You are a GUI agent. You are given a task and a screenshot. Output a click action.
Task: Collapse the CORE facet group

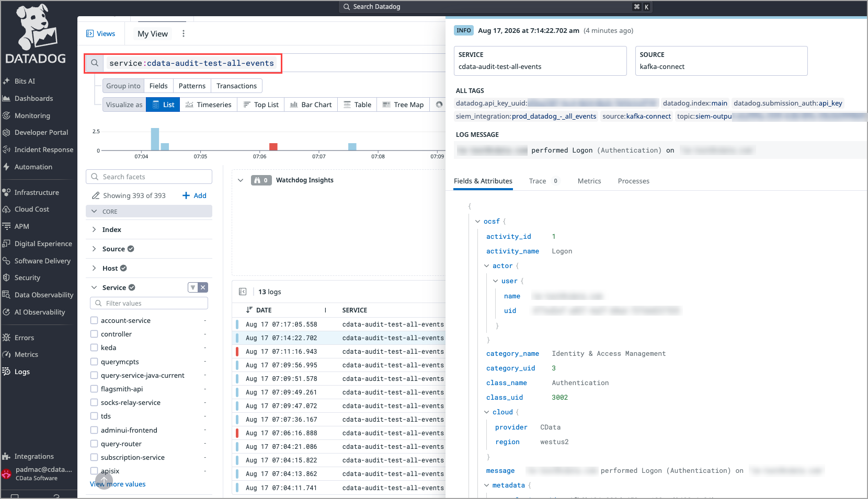coord(94,211)
